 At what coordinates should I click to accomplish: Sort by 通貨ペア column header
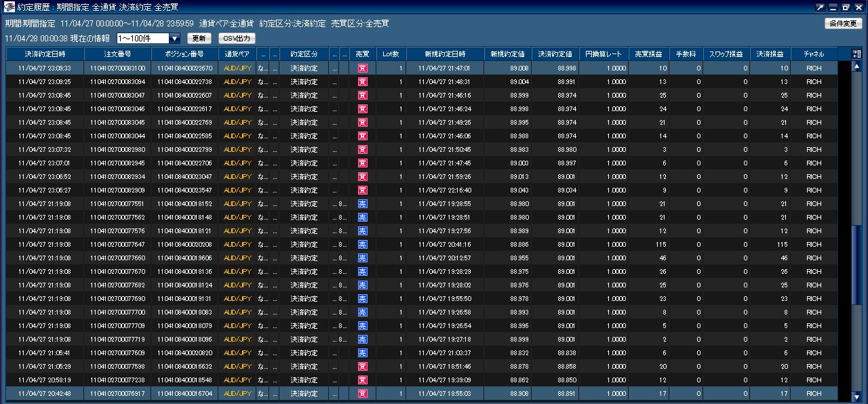point(237,54)
